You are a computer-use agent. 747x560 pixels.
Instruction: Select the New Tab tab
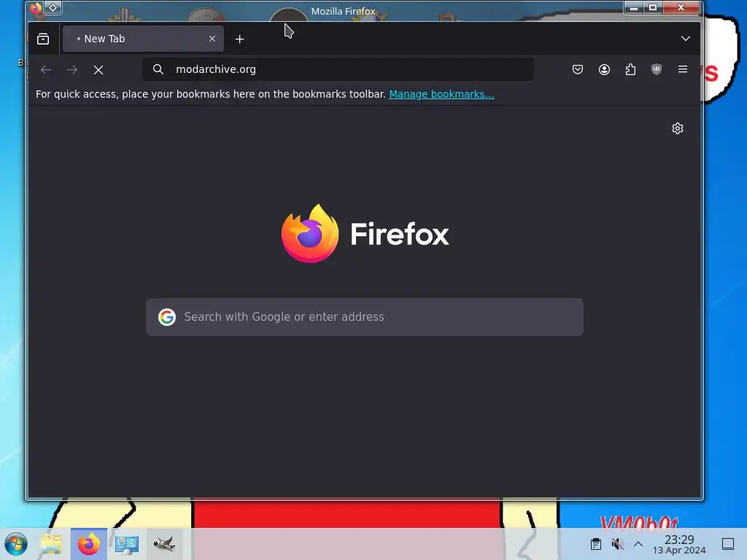point(143,39)
